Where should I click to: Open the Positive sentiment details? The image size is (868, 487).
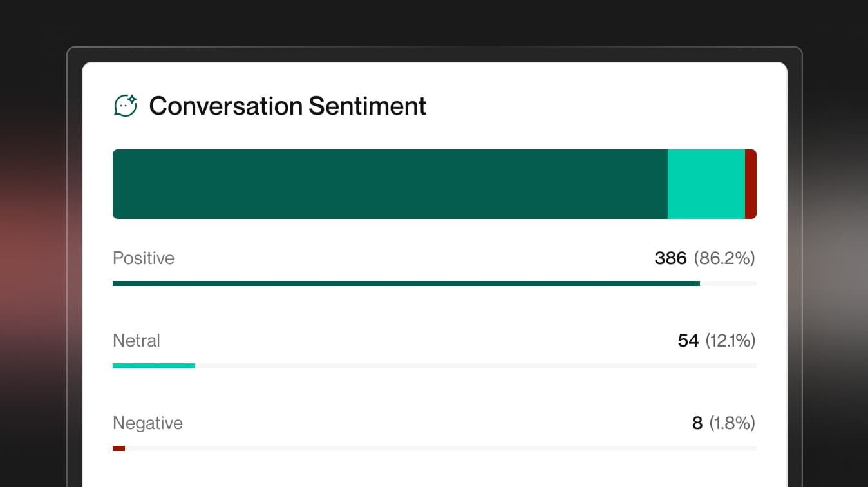144,258
